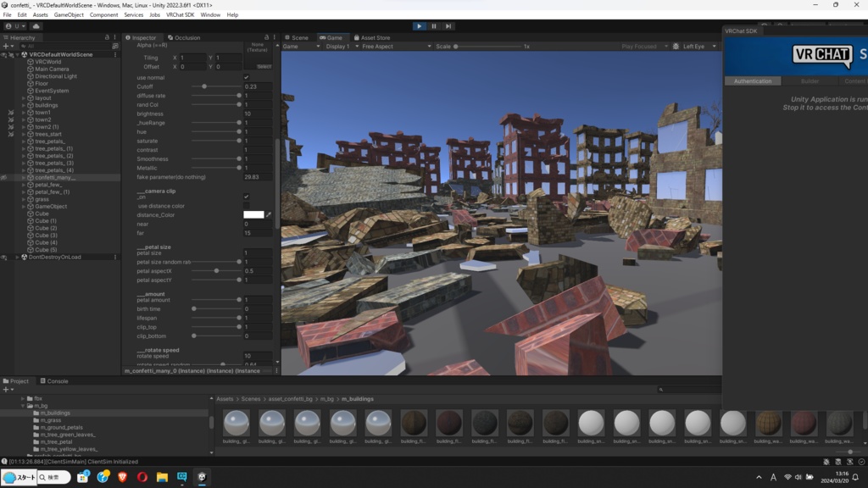This screenshot has height=488, width=868.
Task: Expand the grass object in the Hierarchy
Action: click(23, 199)
